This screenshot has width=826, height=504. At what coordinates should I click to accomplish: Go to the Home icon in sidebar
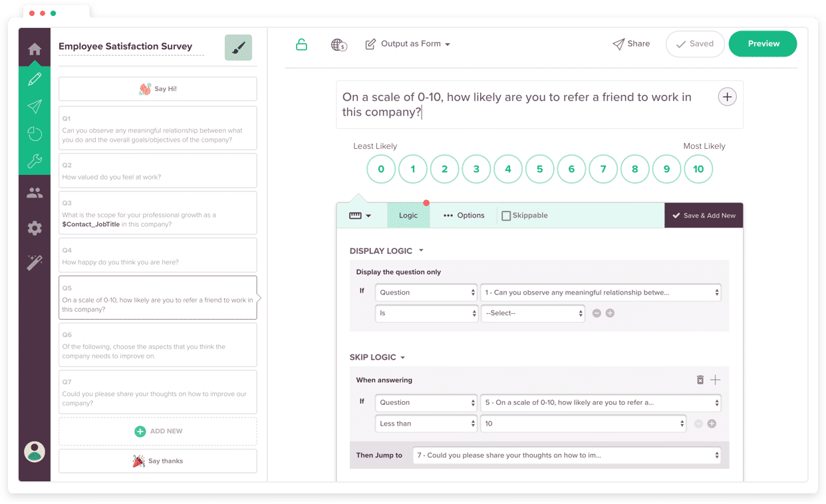[35, 49]
